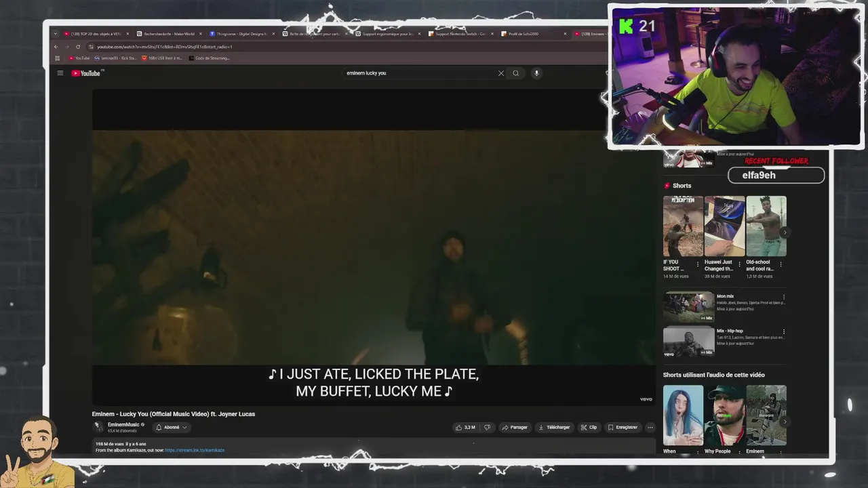Click the video player showing Lucky You
The width and height of the screenshot is (868, 488).
tap(374, 247)
